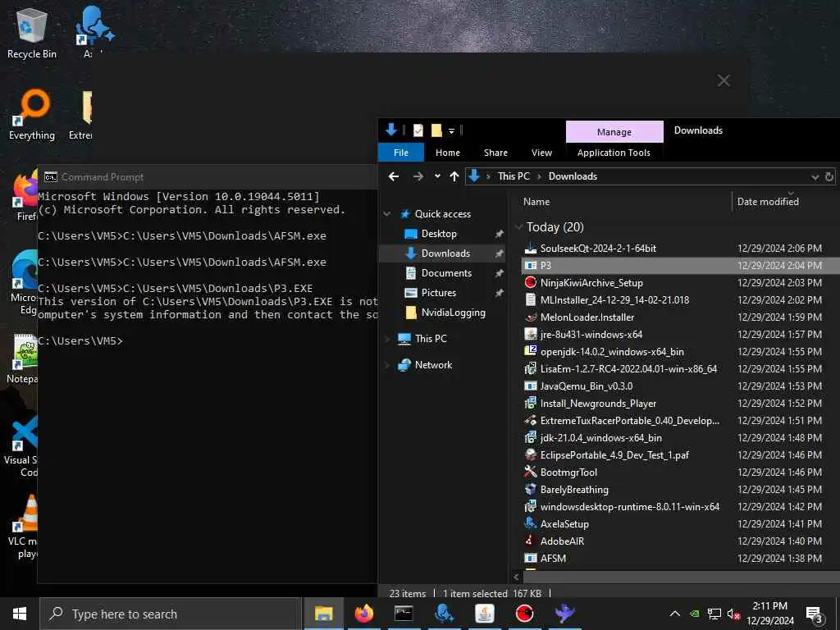Switch to Command Prompt taskbar button
This screenshot has height=630, width=840.
tap(404, 614)
